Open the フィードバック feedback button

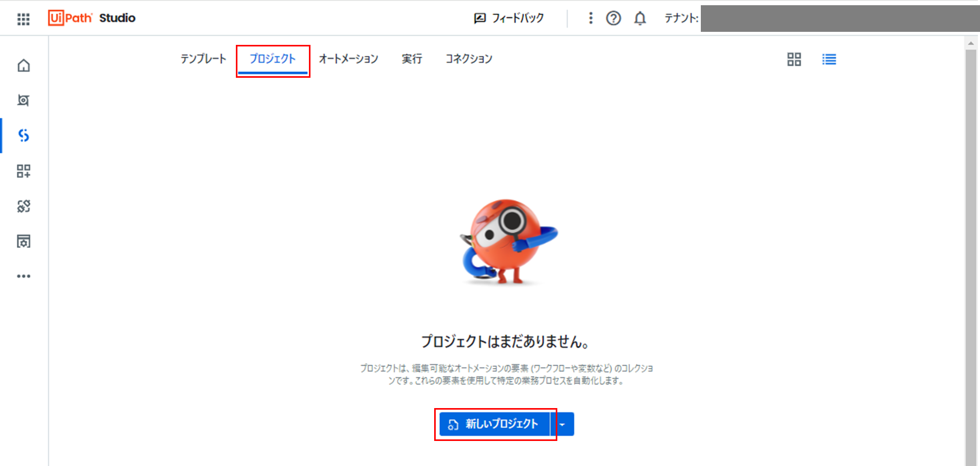click(x=509, y=18)
